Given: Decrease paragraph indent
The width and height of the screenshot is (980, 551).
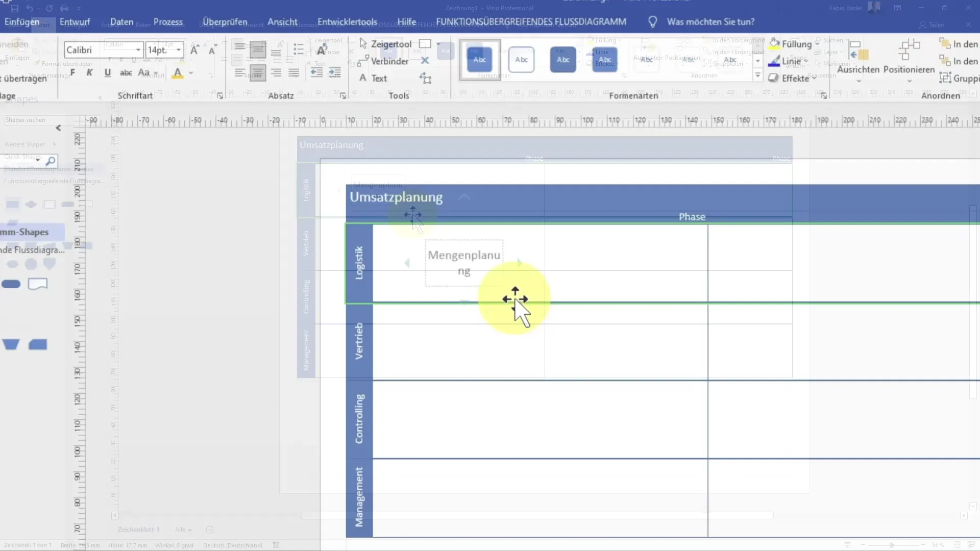Looking at the screenshot, I should tap(316, 73).
